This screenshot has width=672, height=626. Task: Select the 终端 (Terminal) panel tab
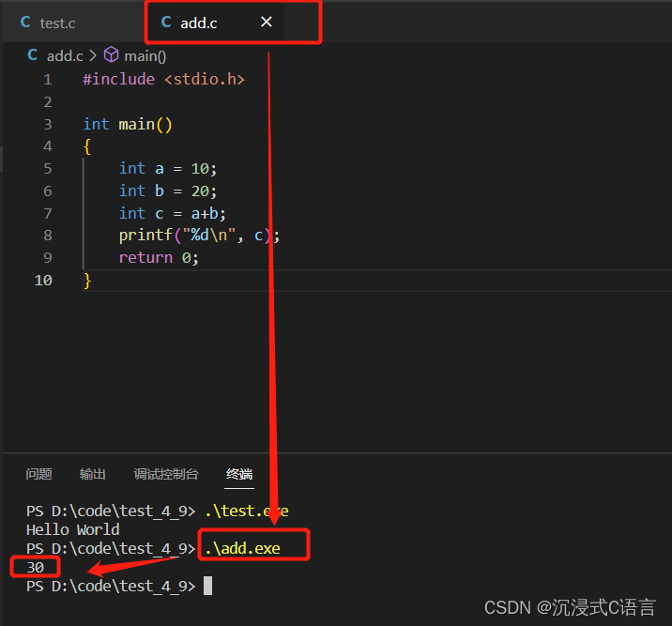pyautogui.click(x=239, y=474)
